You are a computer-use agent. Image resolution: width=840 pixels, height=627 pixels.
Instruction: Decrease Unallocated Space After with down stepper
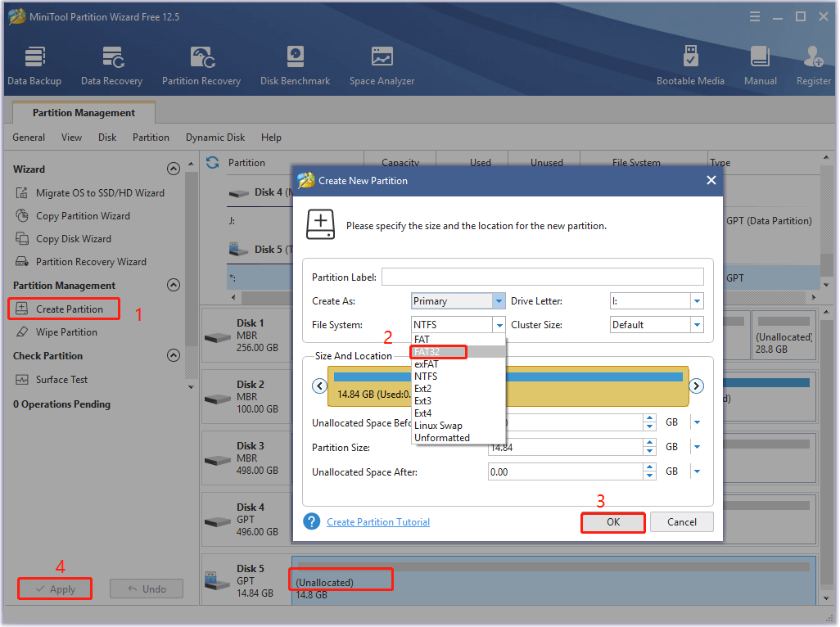point(650,476)
